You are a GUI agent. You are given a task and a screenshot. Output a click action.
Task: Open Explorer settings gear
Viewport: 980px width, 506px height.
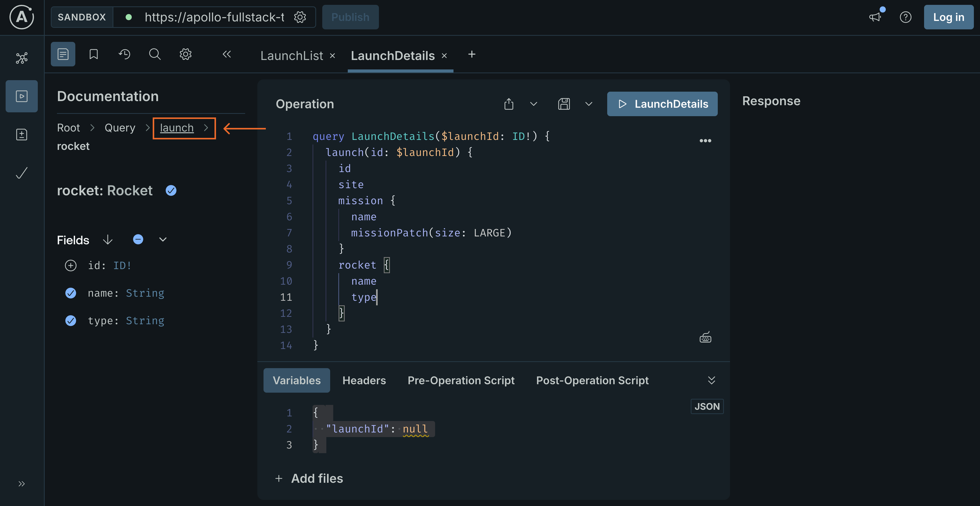185,54
